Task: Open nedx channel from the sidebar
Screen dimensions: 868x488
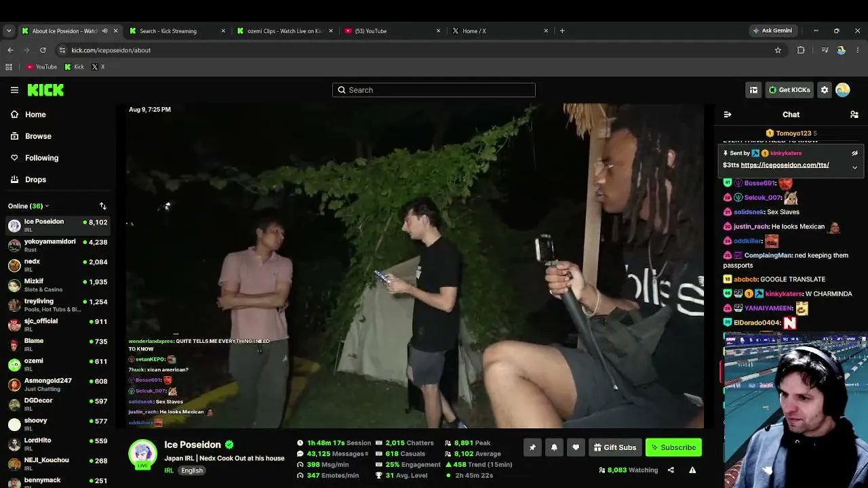Action: pyautogui.click(x=58, y=265)
